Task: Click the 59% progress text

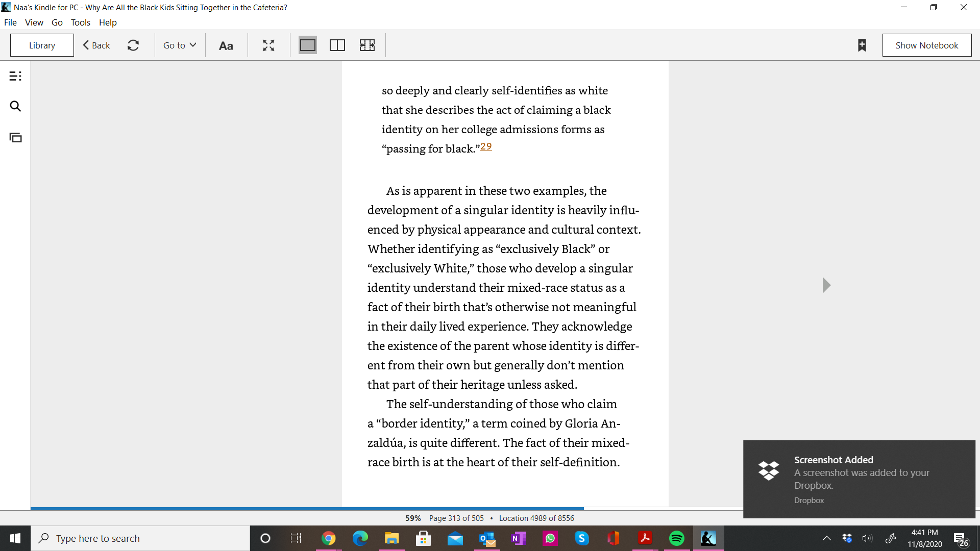Action: point(413,518)
